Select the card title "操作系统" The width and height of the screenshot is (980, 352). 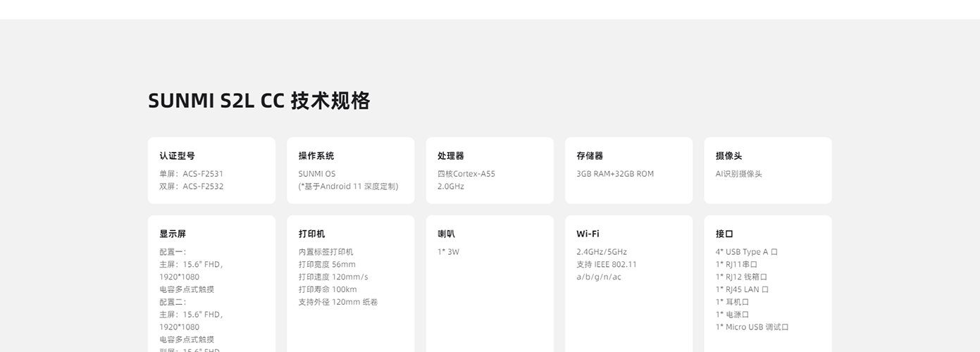(x=316, y=156)
